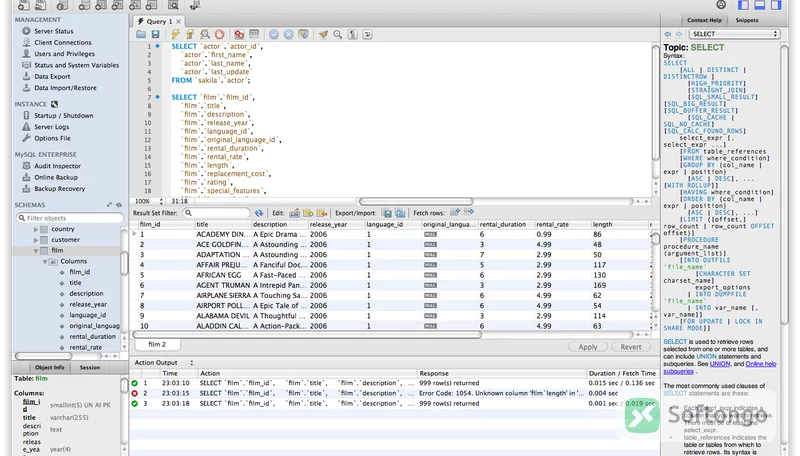The width and height of the screenshot is (800, 456).
Task: Open Data Export
Action: click(52, 77)
